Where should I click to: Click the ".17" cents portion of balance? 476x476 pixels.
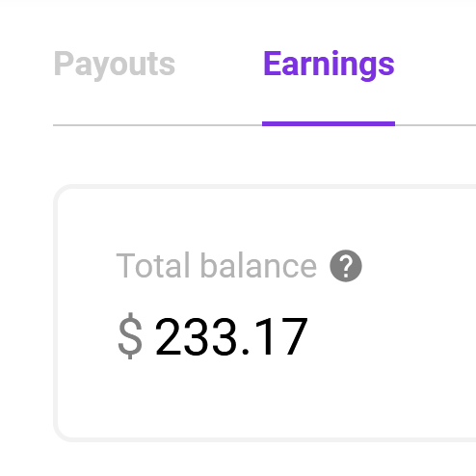[x=275, y=336]
